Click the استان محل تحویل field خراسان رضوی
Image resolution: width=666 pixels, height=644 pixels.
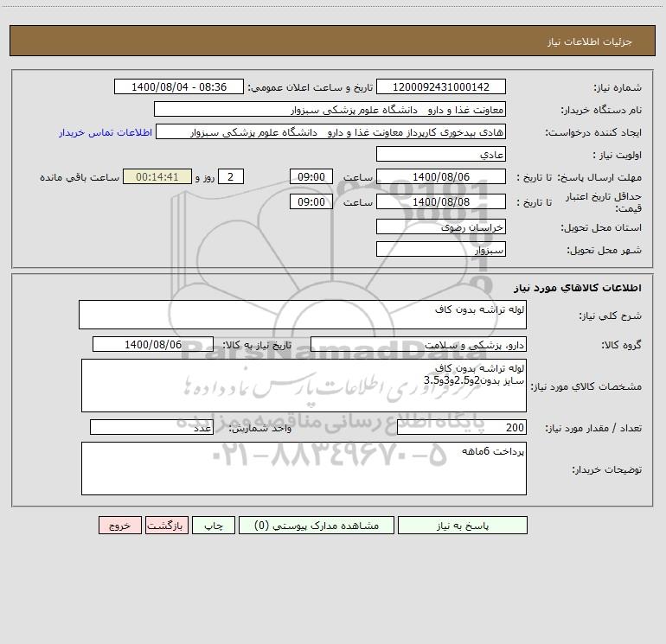coord(441,226)
